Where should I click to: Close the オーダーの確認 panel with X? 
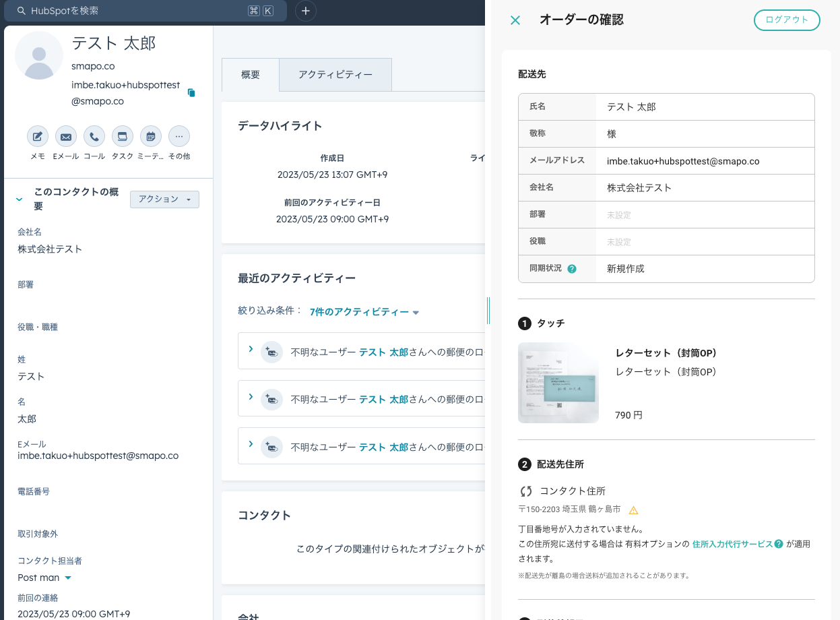515,20
